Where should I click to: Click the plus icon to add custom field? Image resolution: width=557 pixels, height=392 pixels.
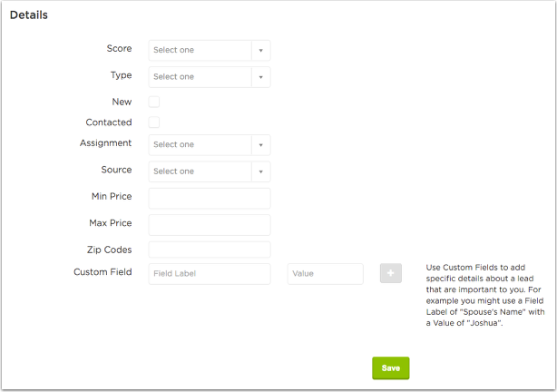(390, 273)
